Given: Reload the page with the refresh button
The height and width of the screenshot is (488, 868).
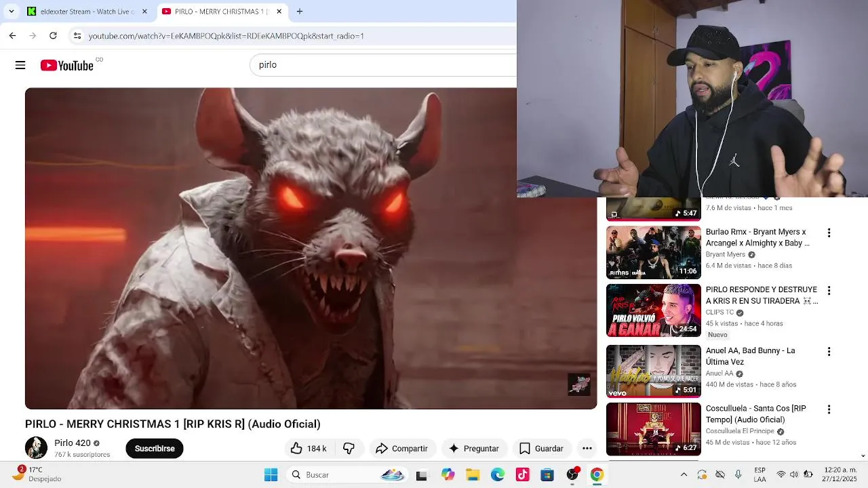Looking at the screenshot, I should tap(53, 35).
